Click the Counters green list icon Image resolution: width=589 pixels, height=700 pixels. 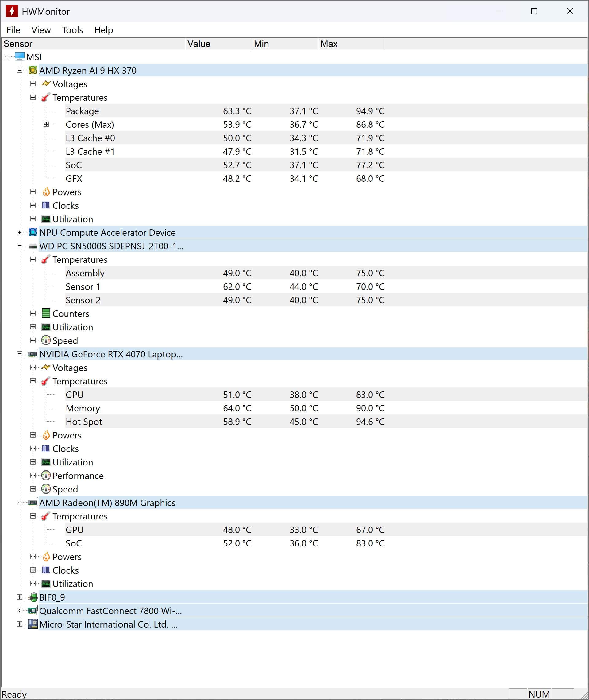(x=46, y=313)
